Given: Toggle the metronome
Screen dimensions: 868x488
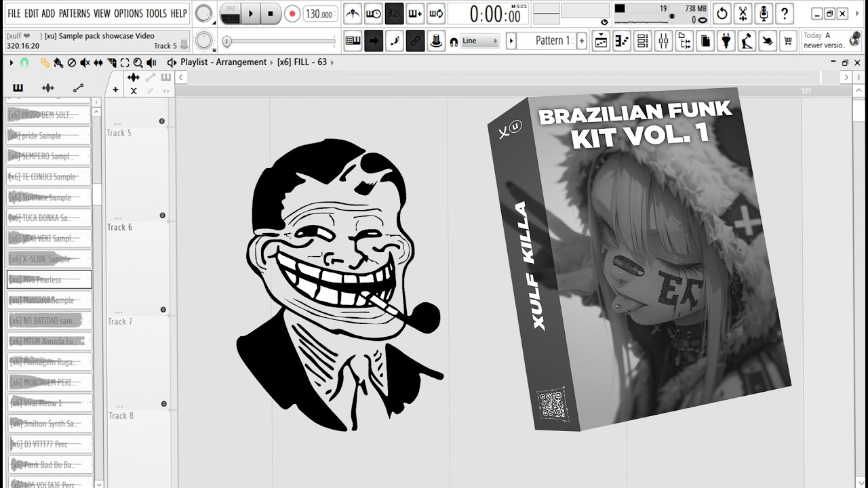Looking at the screenshot, I should coord(353,14).
